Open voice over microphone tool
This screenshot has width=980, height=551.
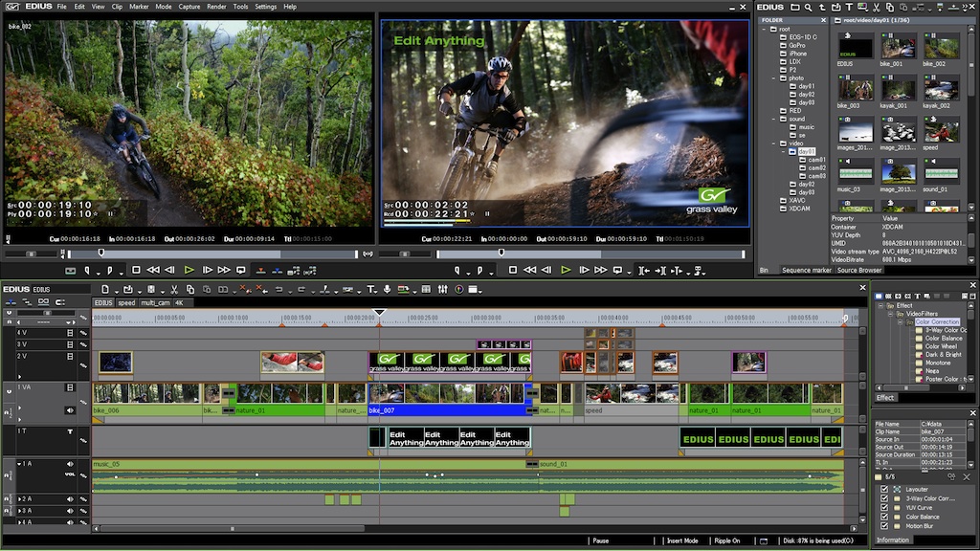coord(388,289)
